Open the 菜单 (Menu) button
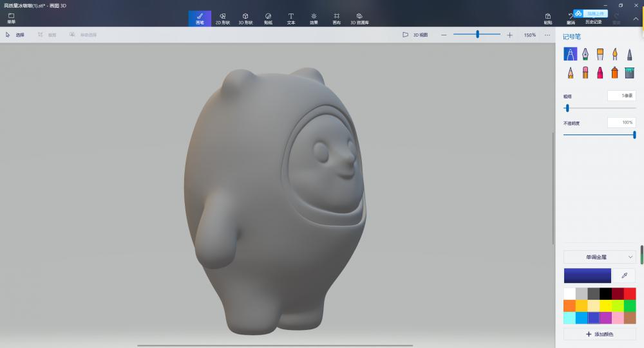The width and height of the screenshot is (644, 348). click(x=11, y=19)
